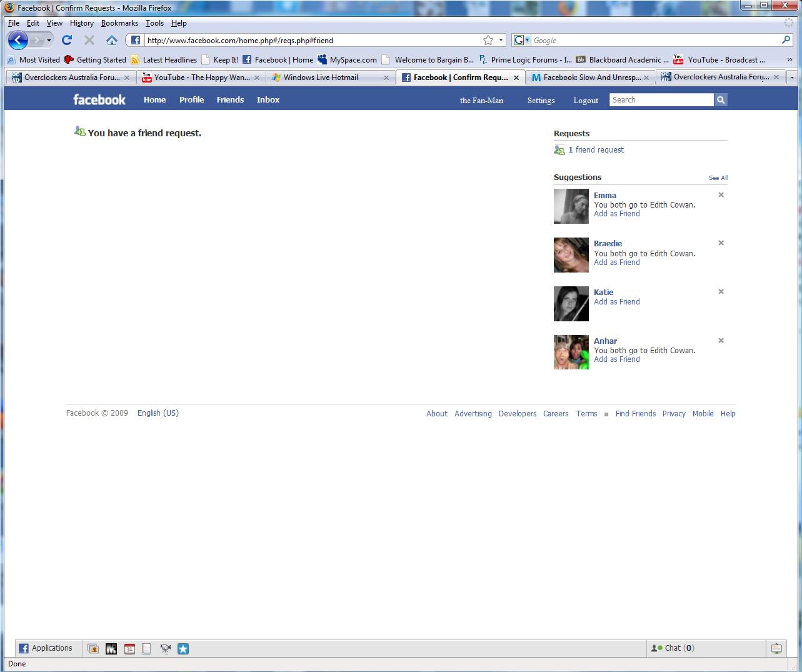This screenshot has height=672, width=802.
Task: Dismiss Emma suggestion with X
Action: tap(721, 195)
